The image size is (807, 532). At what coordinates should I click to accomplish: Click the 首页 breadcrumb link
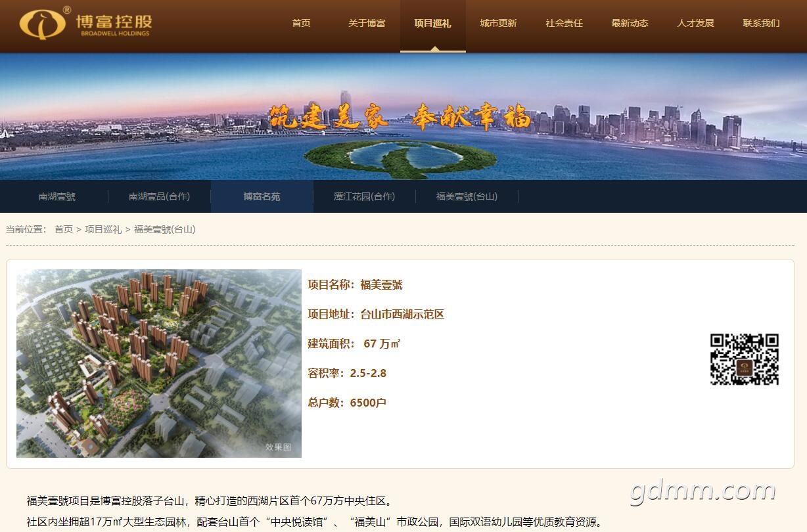[x=64, y=229]
